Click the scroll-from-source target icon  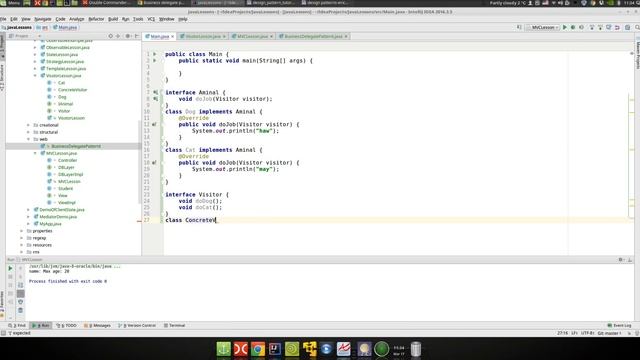click(x=111, y=36)
